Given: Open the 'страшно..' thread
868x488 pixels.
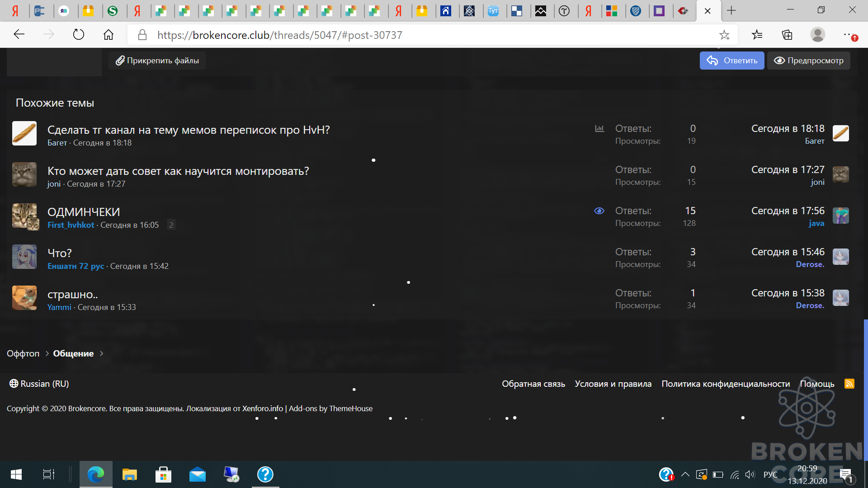Looking at the screenshot, I should coord(72,294).
